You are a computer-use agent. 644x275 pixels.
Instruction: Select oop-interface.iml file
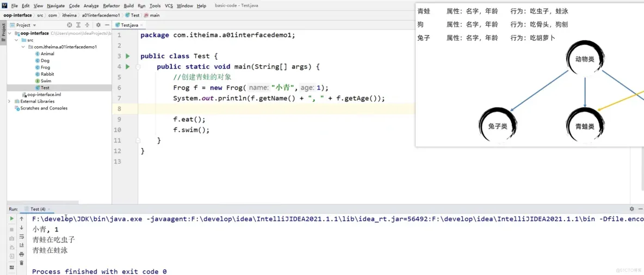pyautogui.click(x=41, y=95)
